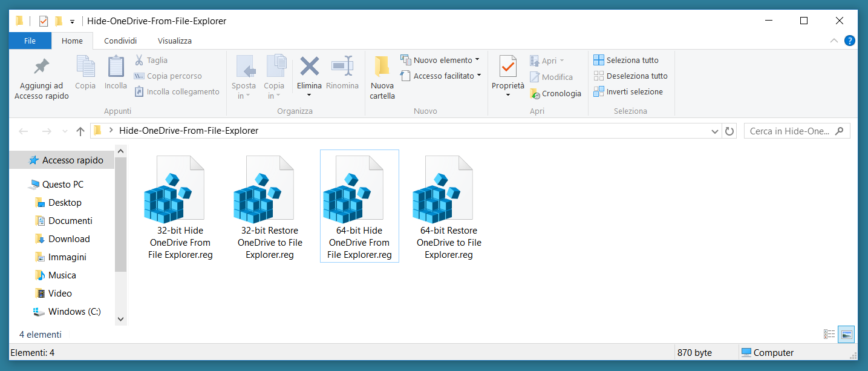Click sidebar scrollbar down arrow

[x=120, y=319]
